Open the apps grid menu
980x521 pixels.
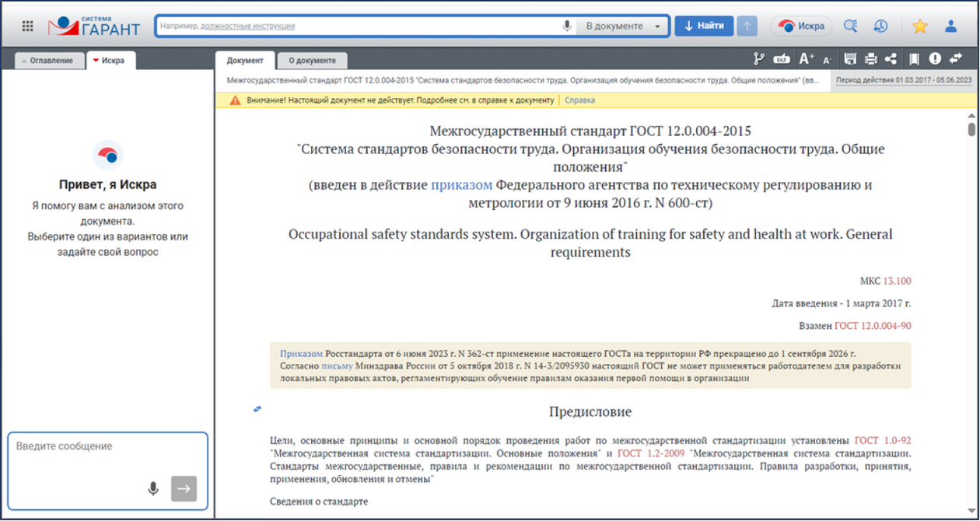[x=27, y=26]
